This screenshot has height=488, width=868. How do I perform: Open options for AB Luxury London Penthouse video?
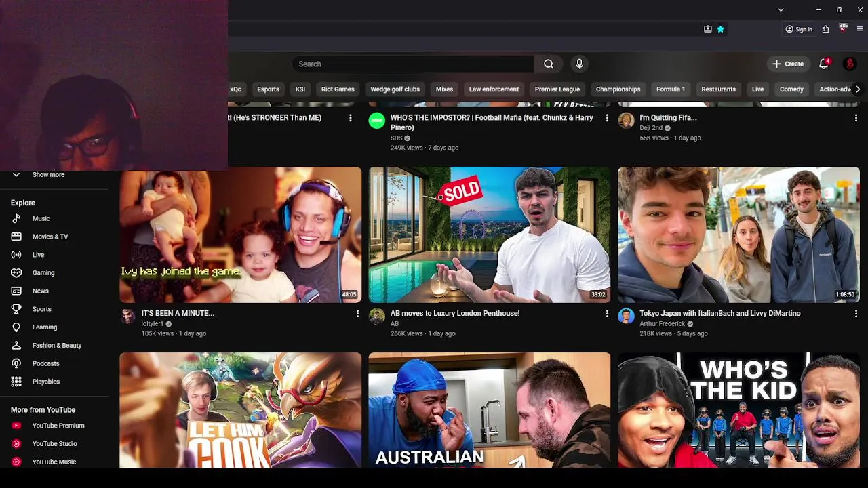tap(607, 314)
